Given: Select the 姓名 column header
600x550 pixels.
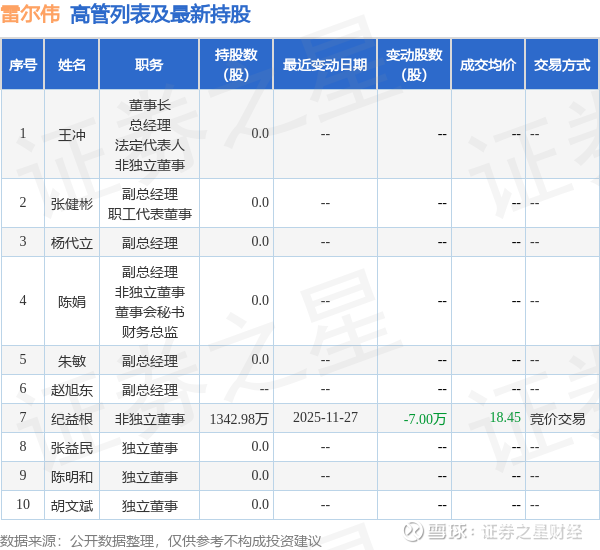Looking at the screenshot, I should (72, 65).
